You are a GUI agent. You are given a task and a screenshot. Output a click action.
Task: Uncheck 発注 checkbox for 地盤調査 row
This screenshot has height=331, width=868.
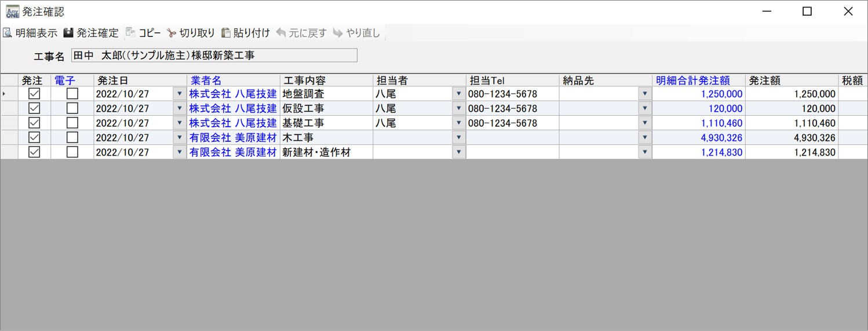pyautogui.click(x=34, y=94)
